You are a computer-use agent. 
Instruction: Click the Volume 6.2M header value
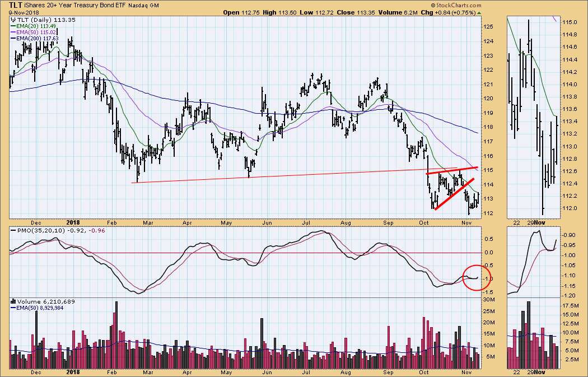(398, 12)
